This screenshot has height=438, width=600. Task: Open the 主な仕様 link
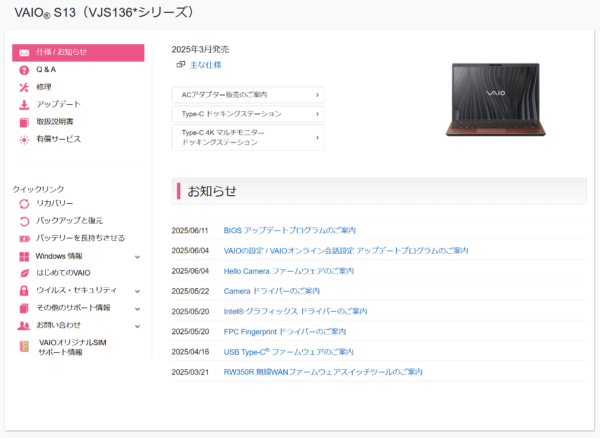point(205,65)
